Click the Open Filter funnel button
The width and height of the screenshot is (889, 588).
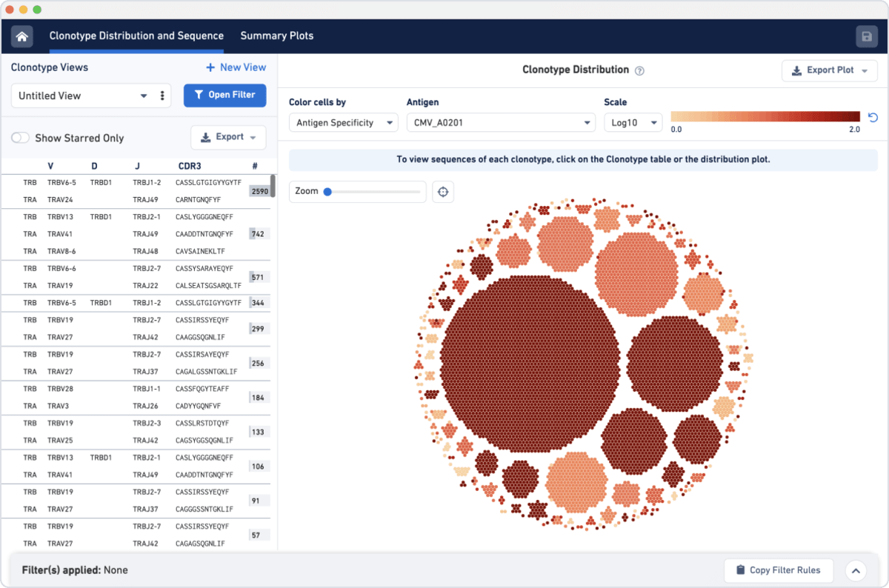click(224, 95)
